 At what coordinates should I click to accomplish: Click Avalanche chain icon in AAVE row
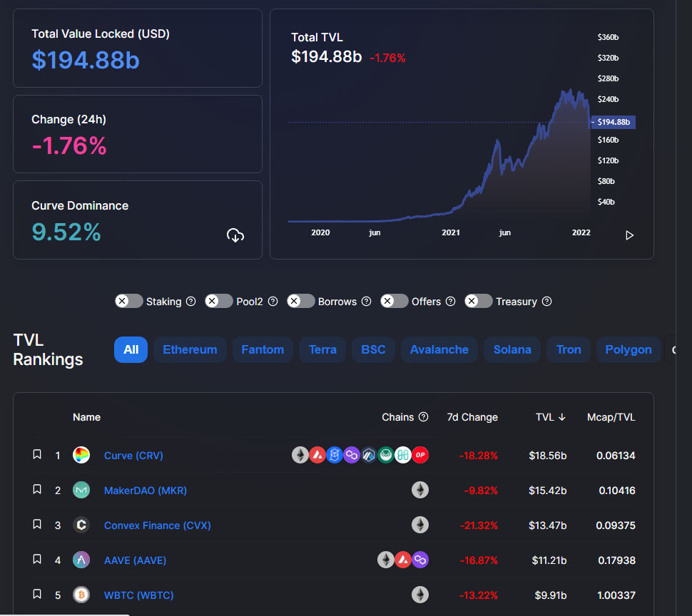click(x=403, y=560)
